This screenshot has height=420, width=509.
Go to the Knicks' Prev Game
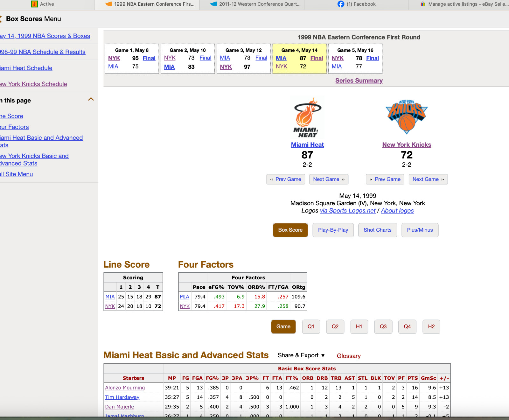coord(385,179)
